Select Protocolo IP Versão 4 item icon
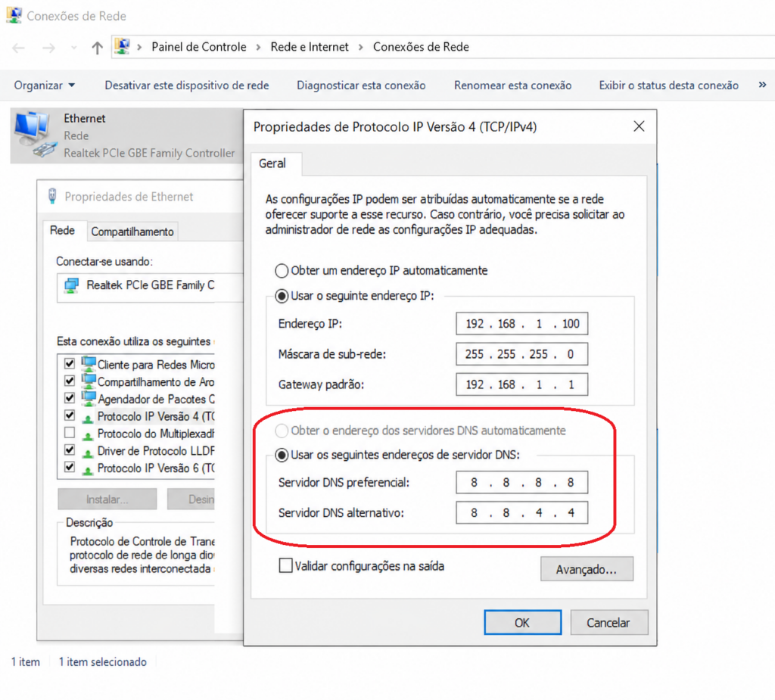Image resolution: width=775 pixels, height=700 pixels. [x=88, y=418]
